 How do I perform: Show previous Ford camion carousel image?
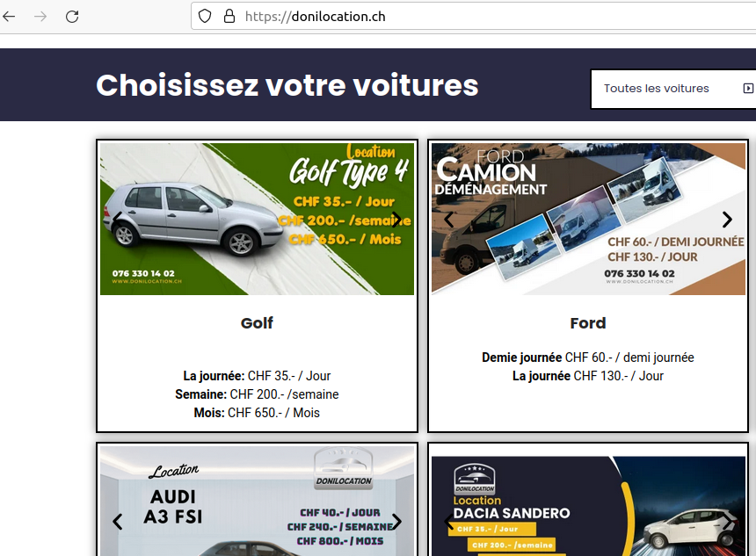point(449,220)
